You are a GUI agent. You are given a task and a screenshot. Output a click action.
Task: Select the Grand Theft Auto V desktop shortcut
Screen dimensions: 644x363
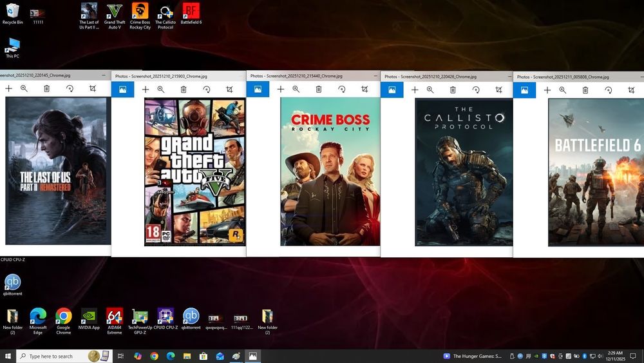(x=115, y=16)
